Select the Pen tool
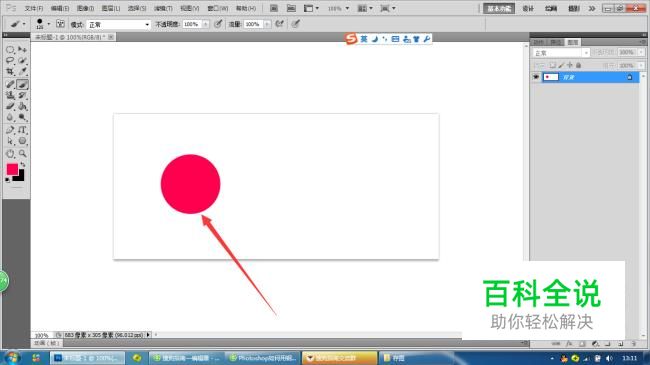Screen dimensions: 650x365 (10, 130)
